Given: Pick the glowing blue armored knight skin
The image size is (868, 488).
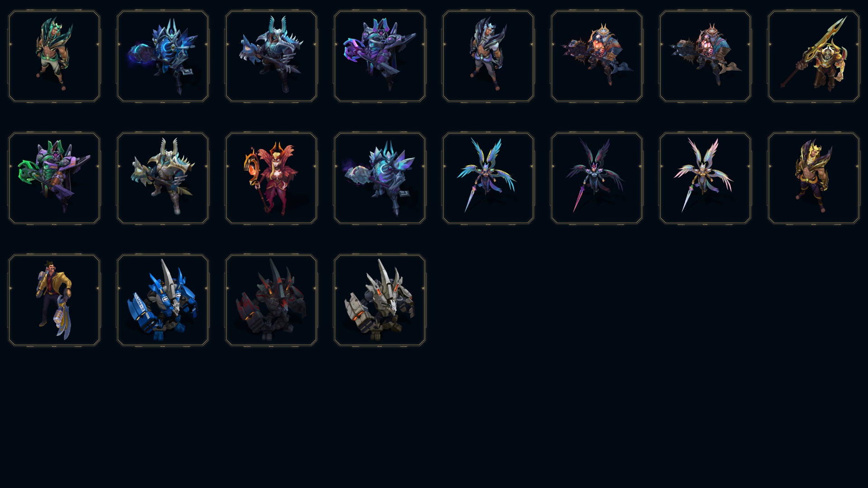Looking at the screenshot, I should (x=163, y=56).
